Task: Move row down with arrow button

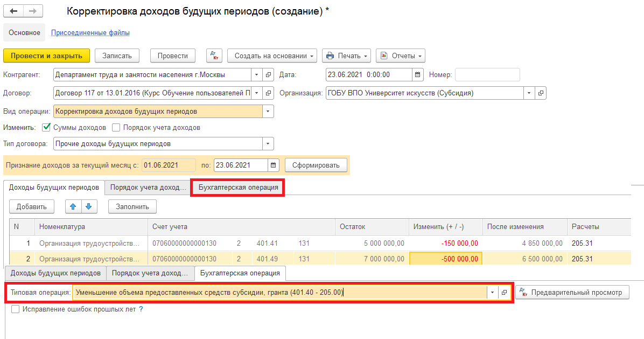Action: tap(88, 206)
